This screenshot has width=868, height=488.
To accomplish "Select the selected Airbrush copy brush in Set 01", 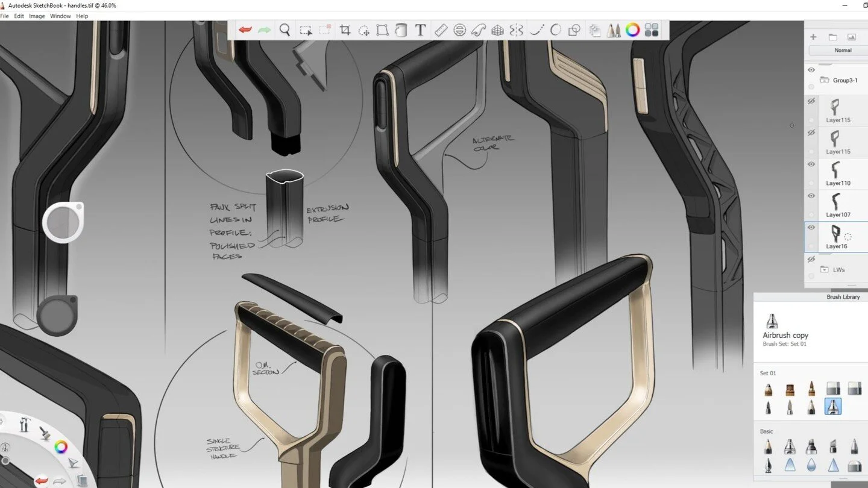I will [832, 407].
